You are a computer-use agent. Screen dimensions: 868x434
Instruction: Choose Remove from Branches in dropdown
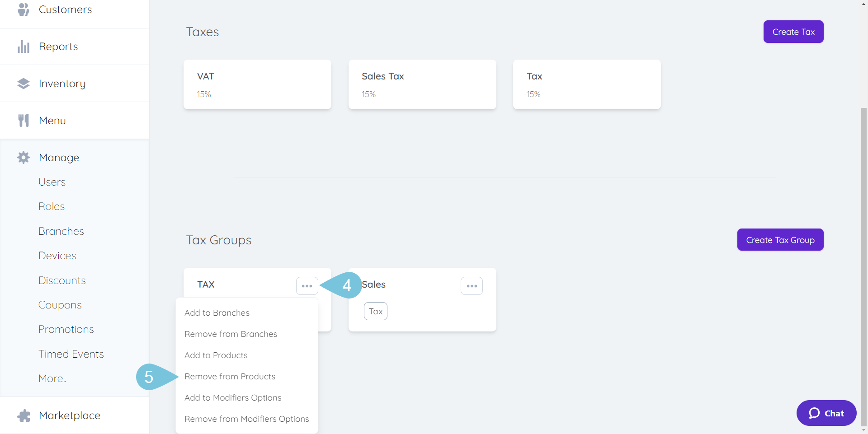pyautogui.click(x=231, y=334)
